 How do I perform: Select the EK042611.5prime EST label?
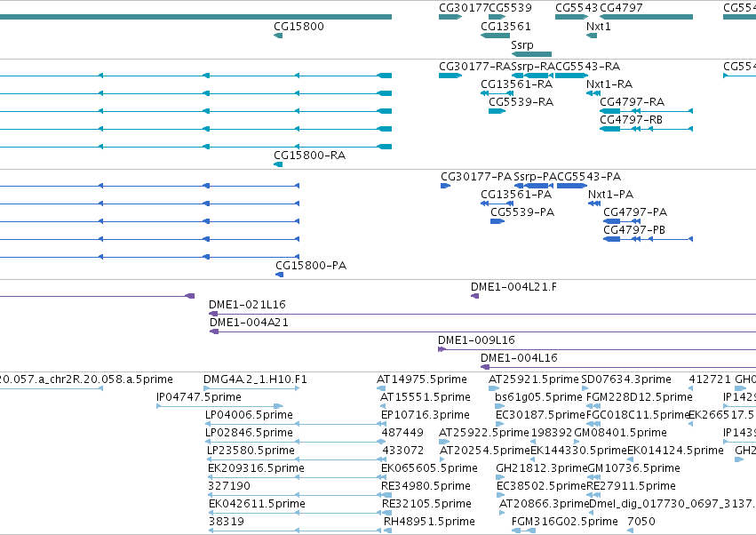[257, 504]
